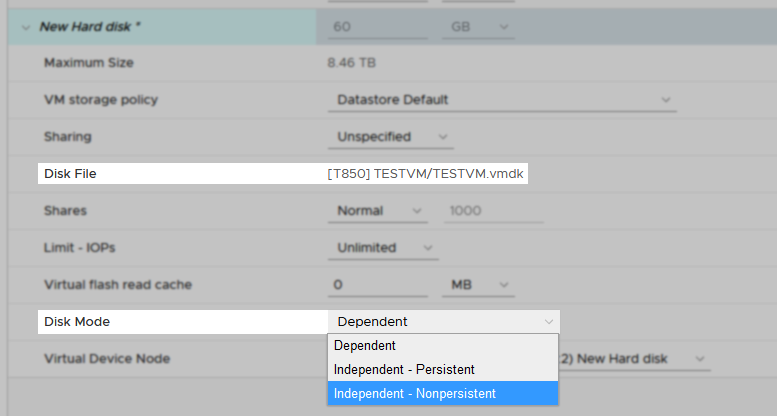Open the GB size unit dropdown
Image resolution: width=777 pixels, height=416 pixels.
tap(478, 27)
